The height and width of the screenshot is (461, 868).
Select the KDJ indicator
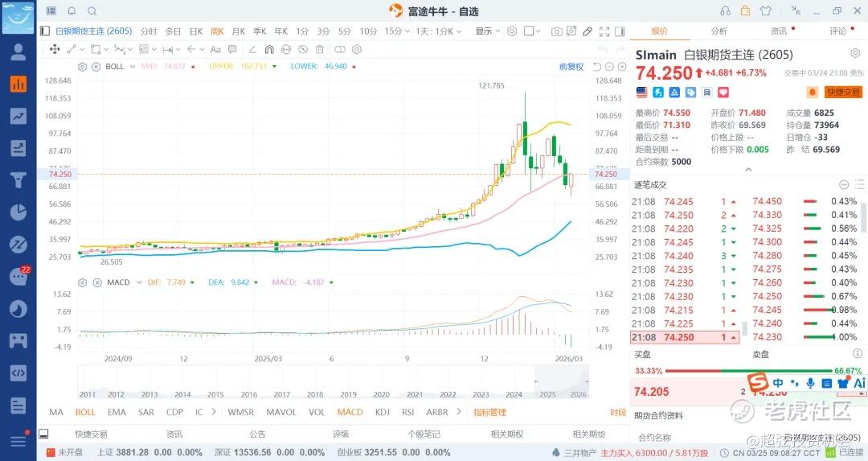pos(382,412)
